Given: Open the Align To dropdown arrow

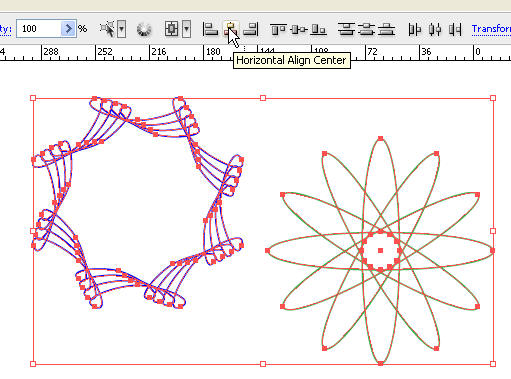Looking at the screenshot, I should (187, 29).
